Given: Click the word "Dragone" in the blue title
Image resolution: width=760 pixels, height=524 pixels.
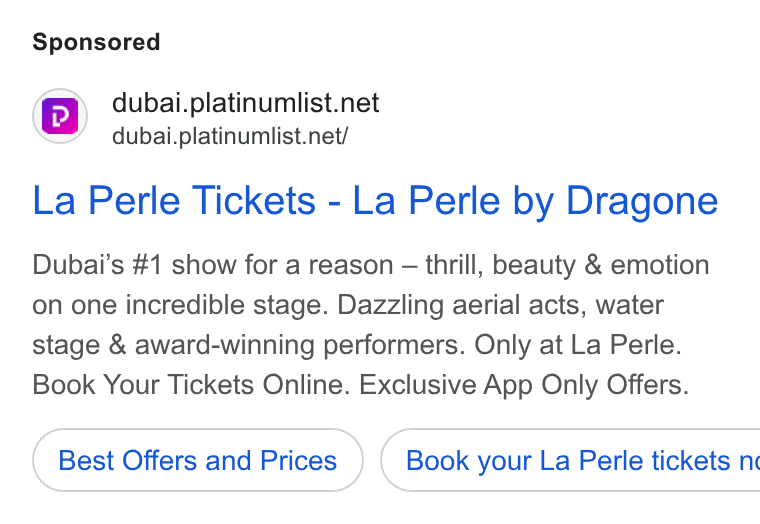Looking at the screenshot, I should coord(642,200).
